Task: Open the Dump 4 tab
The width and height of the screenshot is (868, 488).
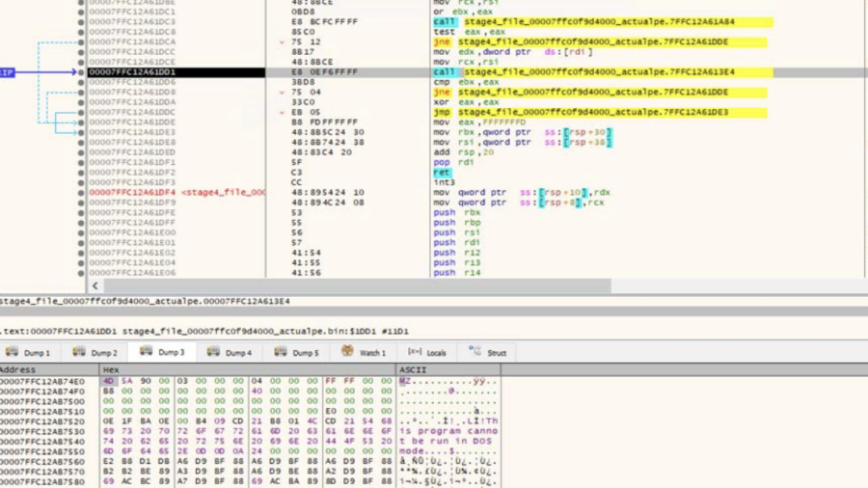Action: click(230, 352)
